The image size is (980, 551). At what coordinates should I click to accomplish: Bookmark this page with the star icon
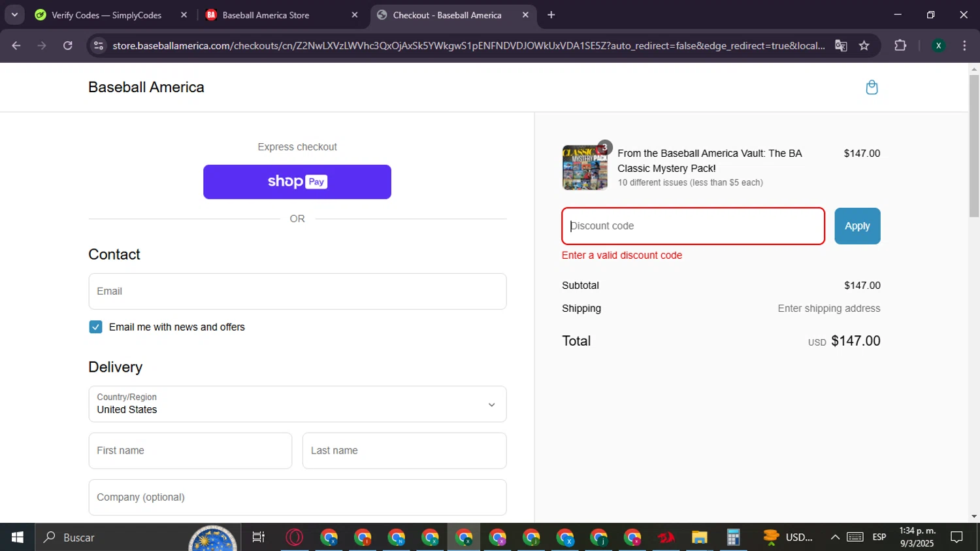pyautogui.click(x=864, y=46)
